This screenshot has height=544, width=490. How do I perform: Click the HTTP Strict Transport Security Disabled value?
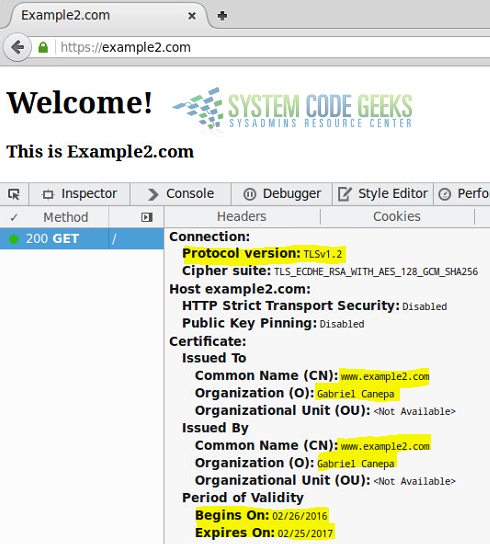(424, 307)
